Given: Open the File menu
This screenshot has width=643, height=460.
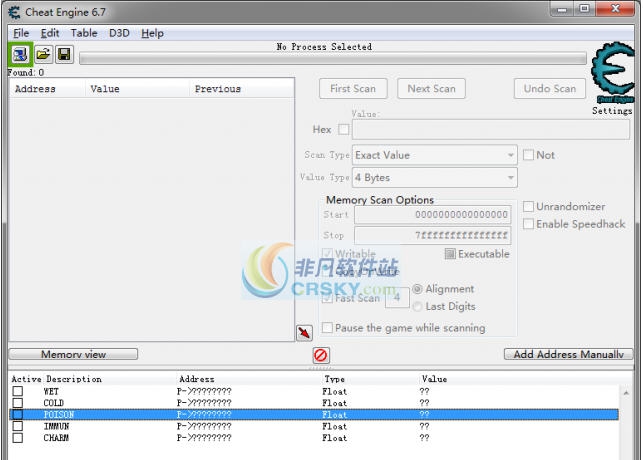Looking at the screenshot, I should 21,33.
